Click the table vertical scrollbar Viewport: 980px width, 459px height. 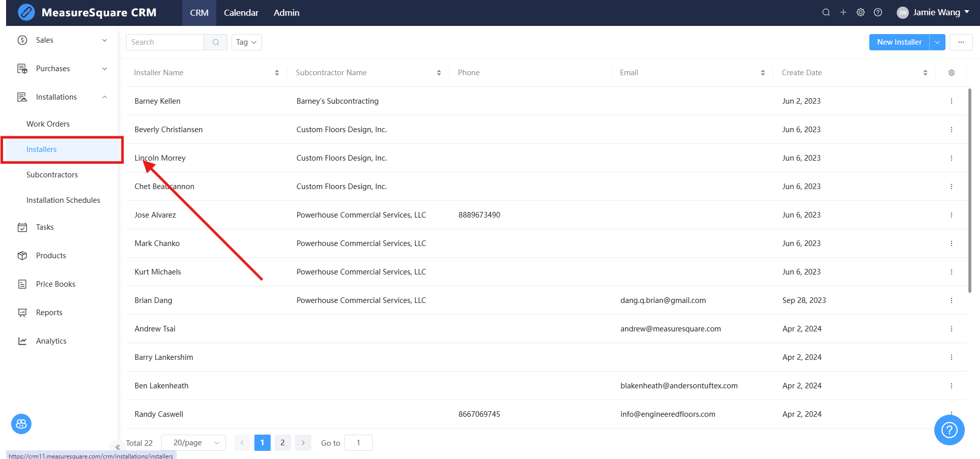point(970,191)
